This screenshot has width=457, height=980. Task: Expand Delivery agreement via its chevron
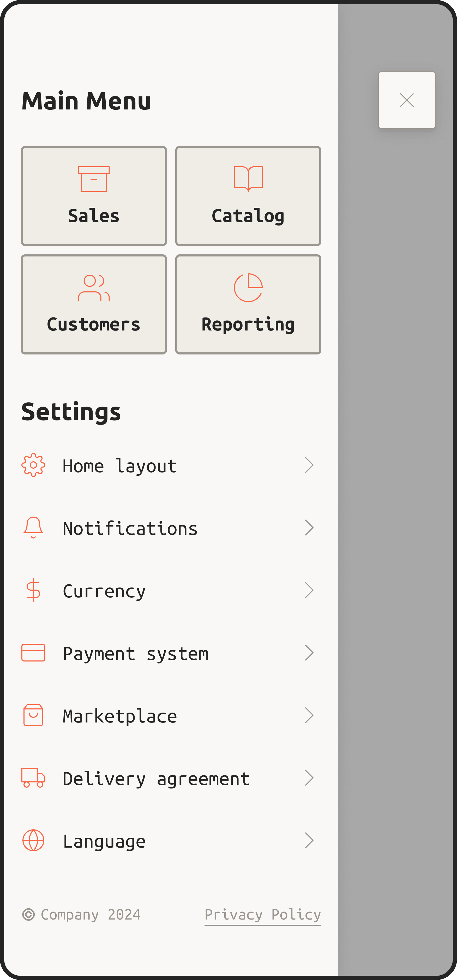pyautogui.click(x=309, y=778)
